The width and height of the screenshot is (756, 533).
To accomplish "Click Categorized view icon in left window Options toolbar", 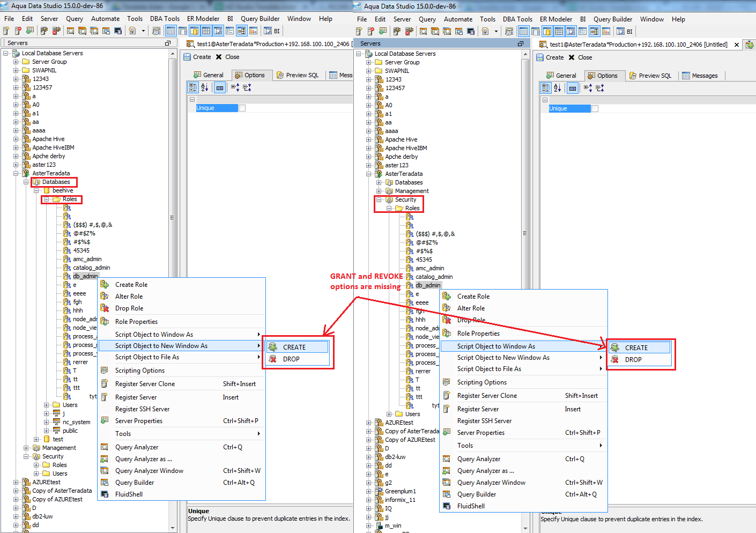I will (x=193, y=87).
